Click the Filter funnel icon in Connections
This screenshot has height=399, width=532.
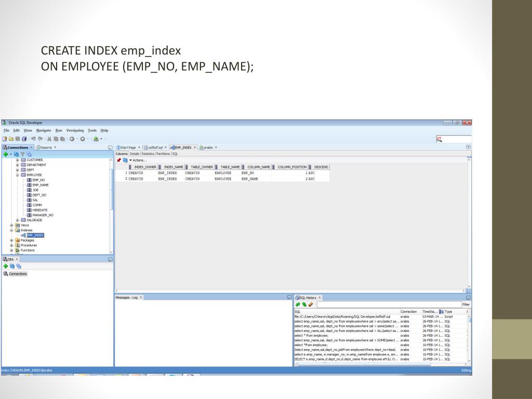click(22, 154)
